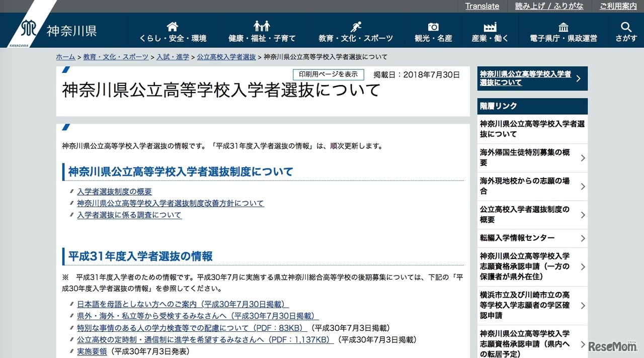
Task: Open the Translate menu item
Action: tap(482, 6)
